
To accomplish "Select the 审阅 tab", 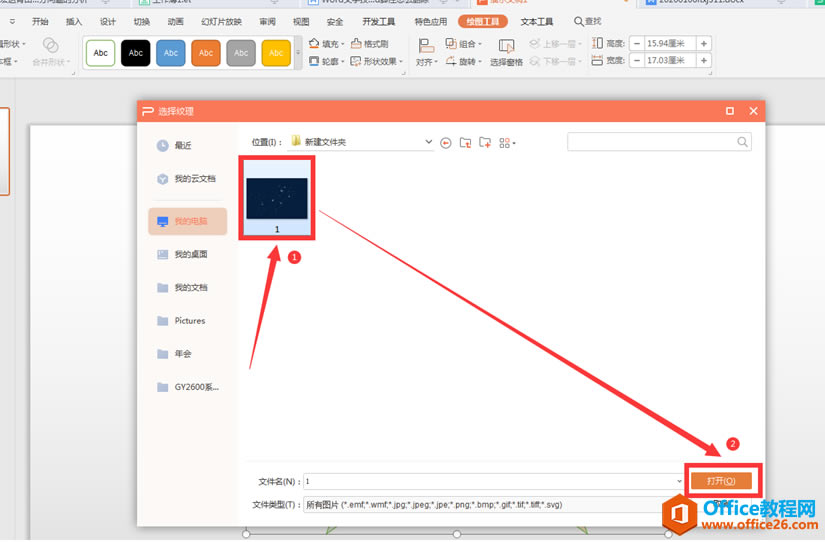I will click(267, 22).
